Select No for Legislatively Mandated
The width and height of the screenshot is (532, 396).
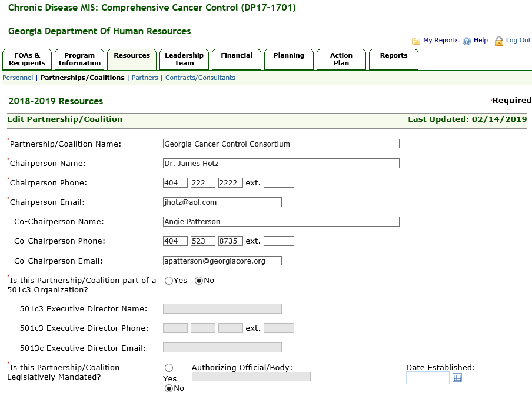click(169, 388)
